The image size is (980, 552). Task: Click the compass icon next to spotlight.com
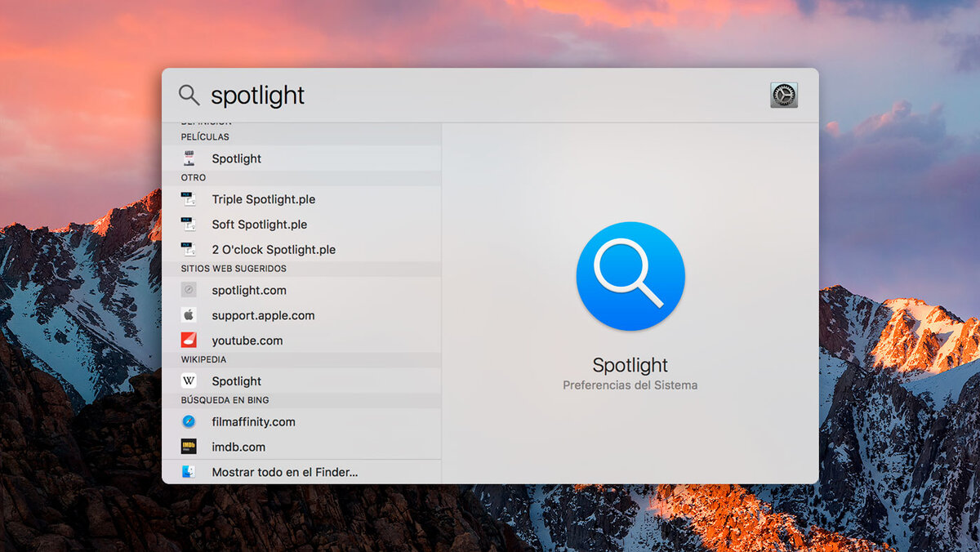(x=189, y=290)
